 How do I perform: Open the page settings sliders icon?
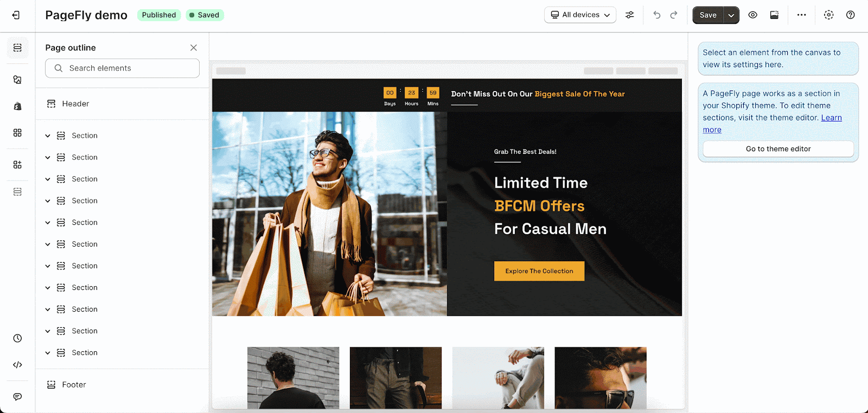[x=629, y=15]
